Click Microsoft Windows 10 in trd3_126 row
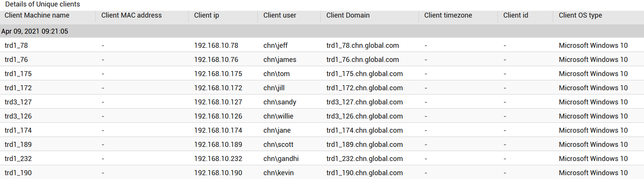The width and height of the screenshot is (644, 179). pyautogui.click(x=593, y=116)
